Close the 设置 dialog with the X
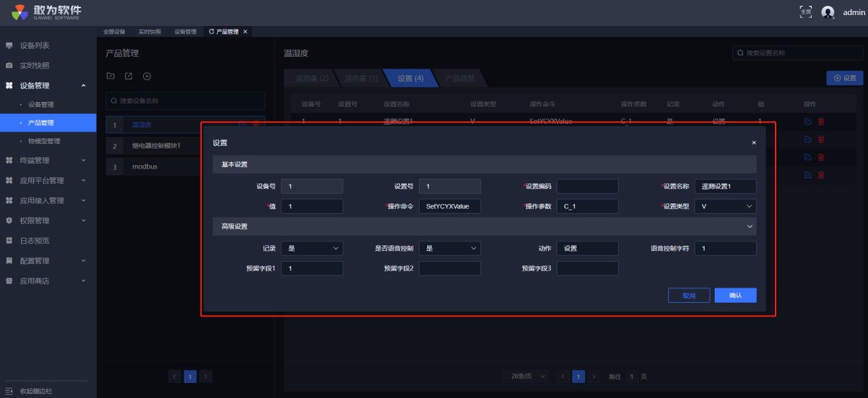This screenshot has height=398, width=868. [754, 143]
